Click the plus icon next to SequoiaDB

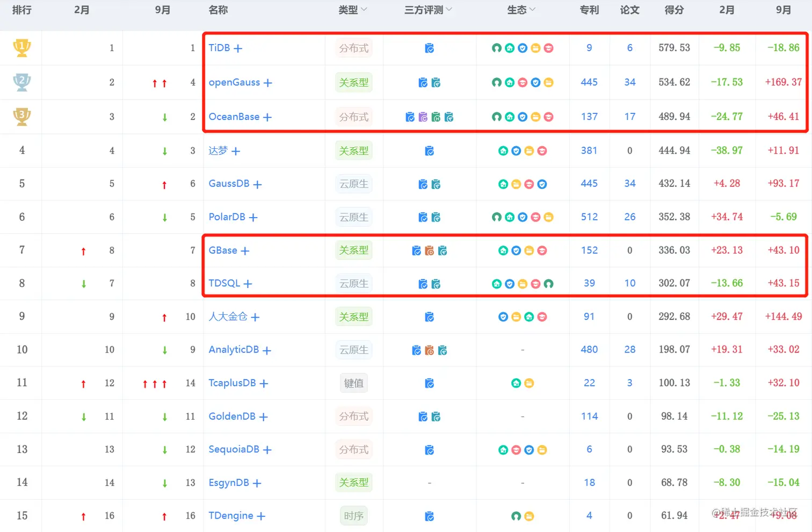[x=267, y=450]
